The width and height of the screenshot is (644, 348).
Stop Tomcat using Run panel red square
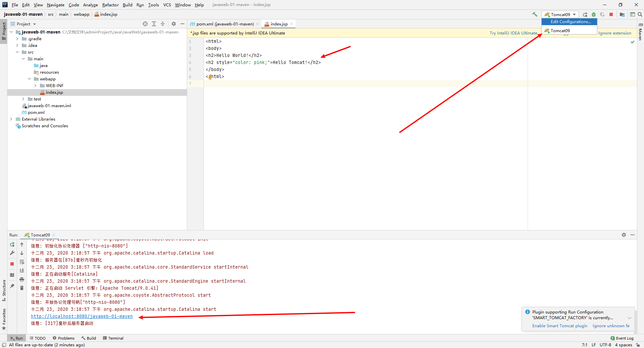tap(12, 264)
